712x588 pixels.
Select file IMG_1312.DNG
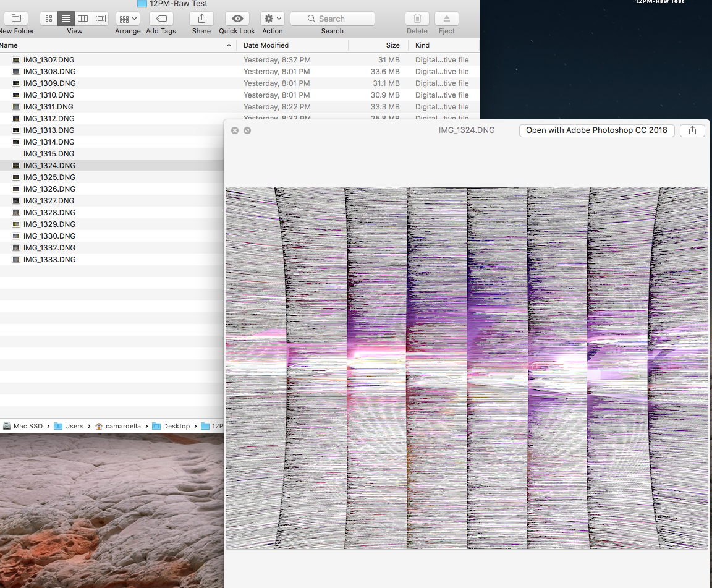tap(49, 119)
